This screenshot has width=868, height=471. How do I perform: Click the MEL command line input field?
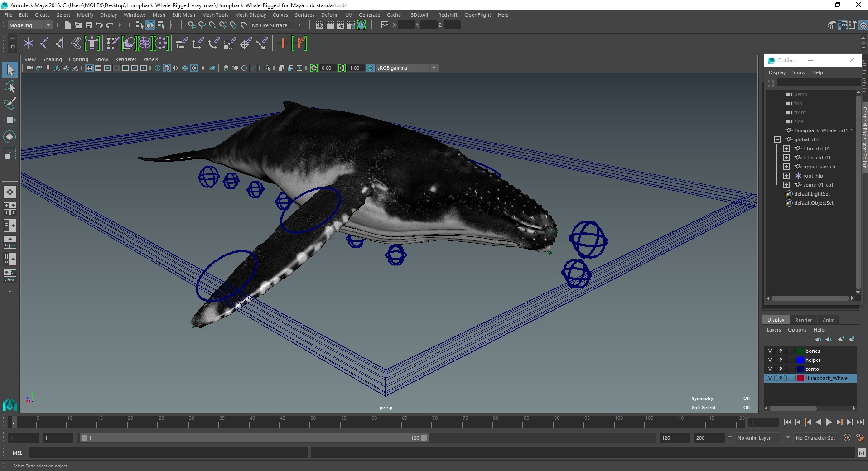[x=168, y=453]
